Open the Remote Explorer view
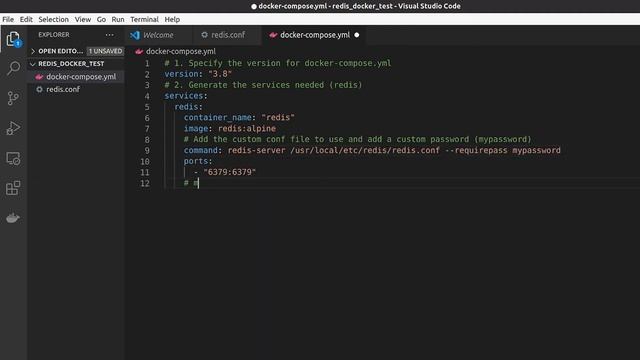Screen dimensions: 640x360 (x=13, y=158)
